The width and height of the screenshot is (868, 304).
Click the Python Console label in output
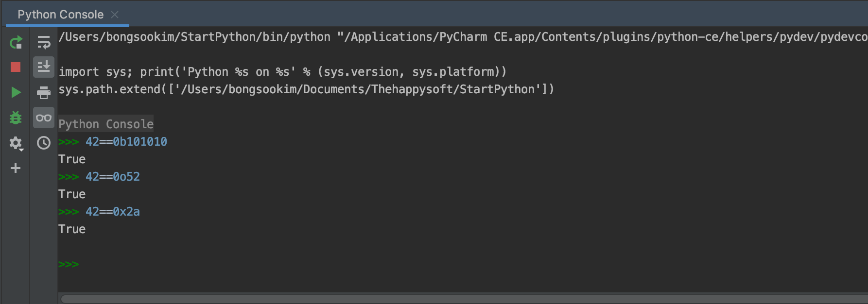click(106, 124)
